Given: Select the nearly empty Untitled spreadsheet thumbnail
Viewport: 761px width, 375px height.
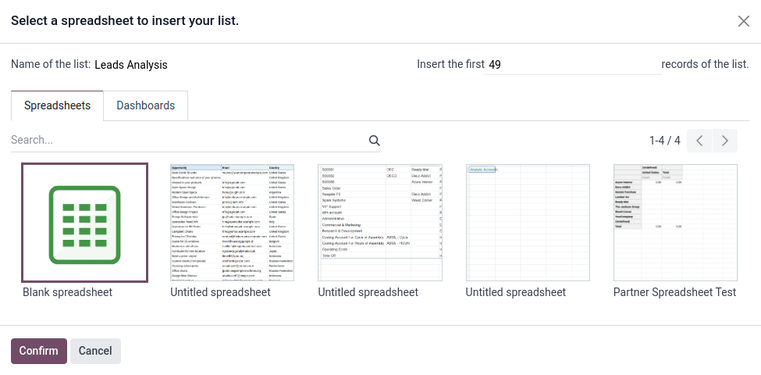Looking at the screenshot, I should (528, 223).
